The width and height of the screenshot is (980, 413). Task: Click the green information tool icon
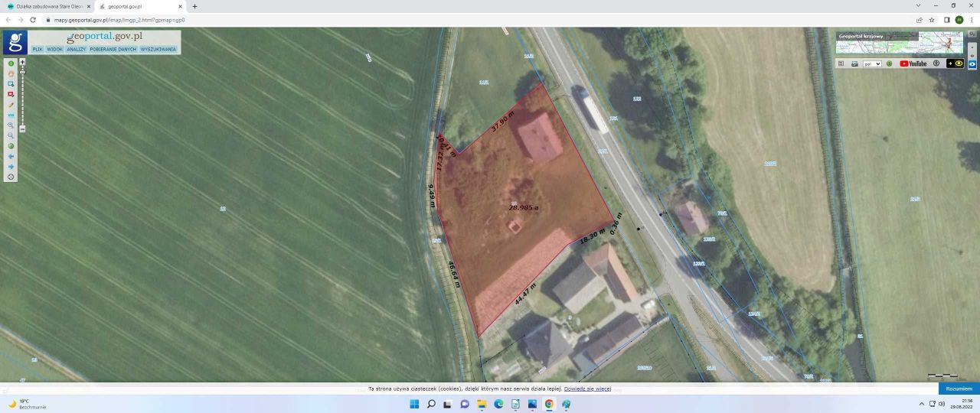point(11,63)
